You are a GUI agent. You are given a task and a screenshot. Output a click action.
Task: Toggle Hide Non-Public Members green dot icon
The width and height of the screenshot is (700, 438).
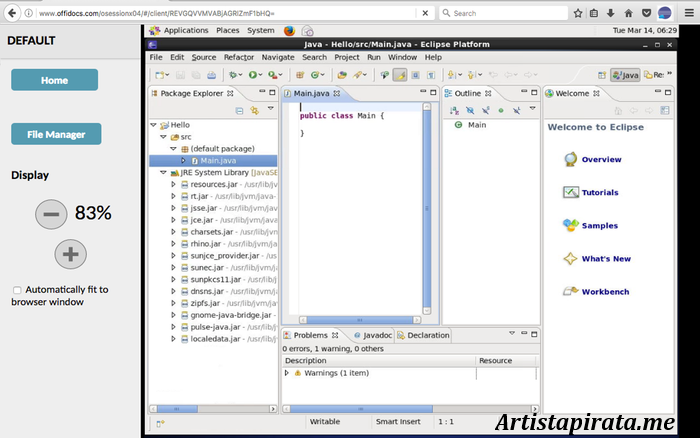click(501, 110)
